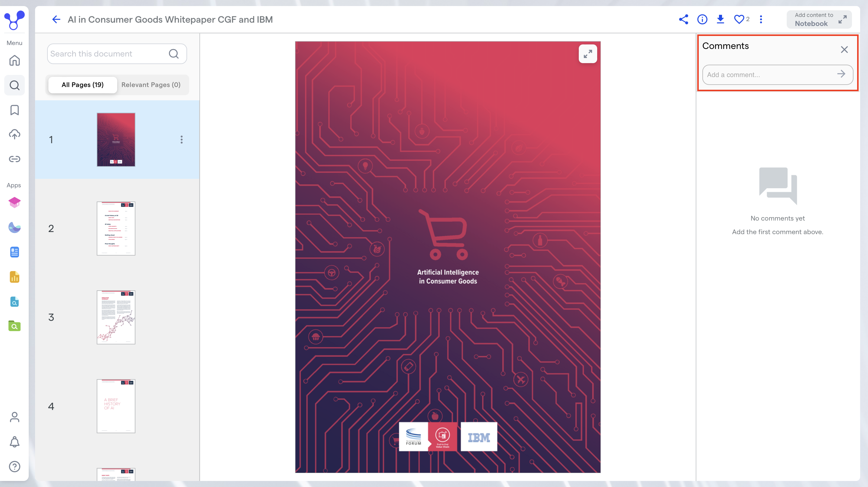Open the Bookmarks icon in the sidebar
868x487 pixels.
[15, 110]
